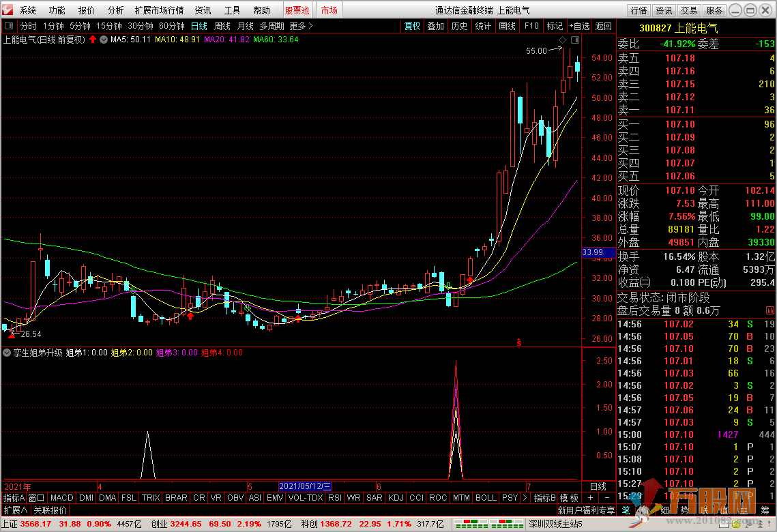The width and height of the screenshot is (777, 532).
Task: Toggle 叠加 overlay
Action: tap(436, 26)
